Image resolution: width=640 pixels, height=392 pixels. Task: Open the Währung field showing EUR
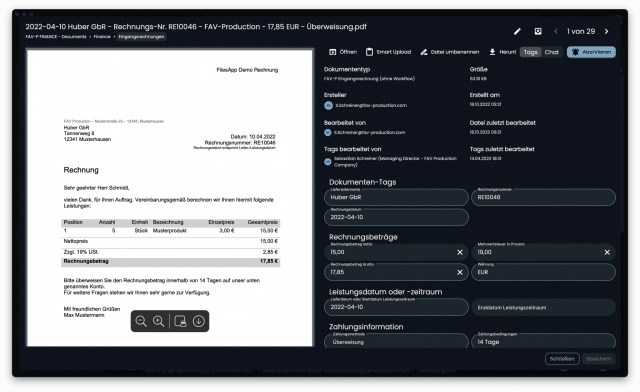pos(543,272)
